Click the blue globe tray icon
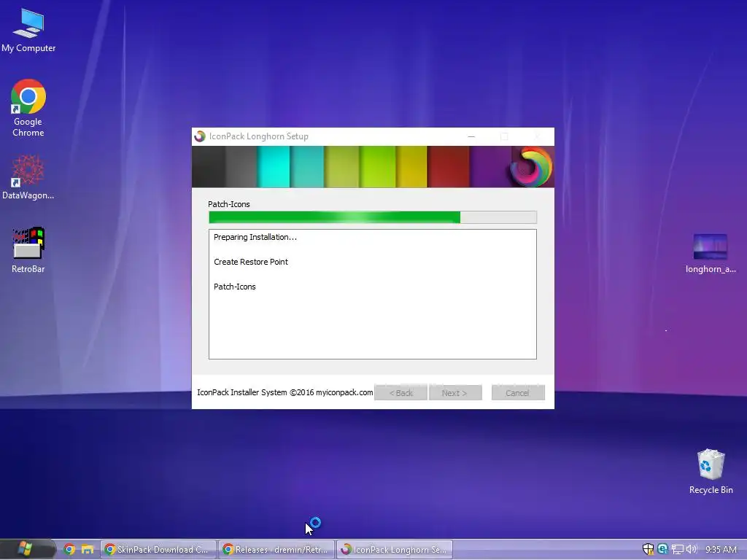 click(x=662, y=549)
